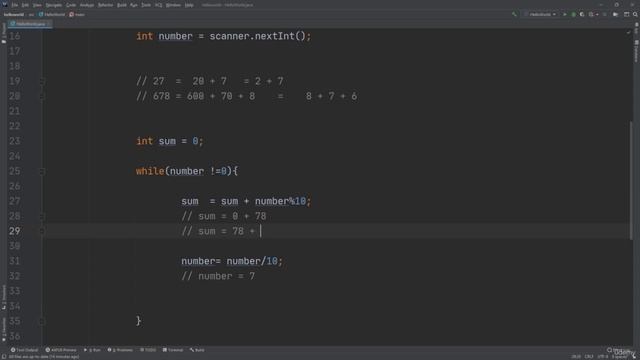Click the Run with Coverage icon

pos(582,14)
